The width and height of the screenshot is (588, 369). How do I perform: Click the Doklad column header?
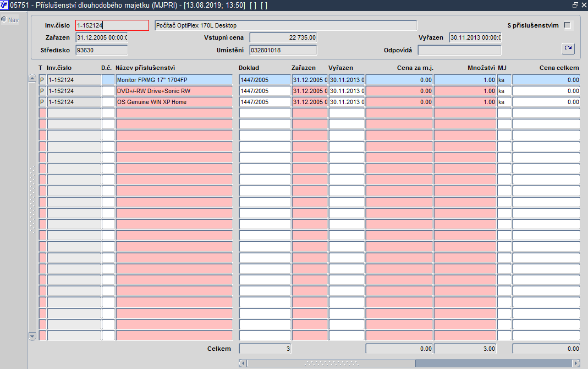[249, 68]
